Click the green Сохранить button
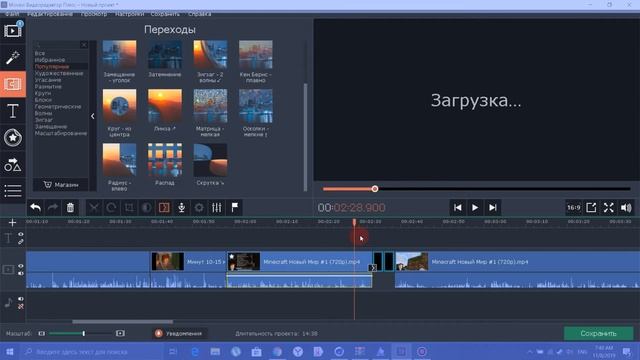 (598, 333)
